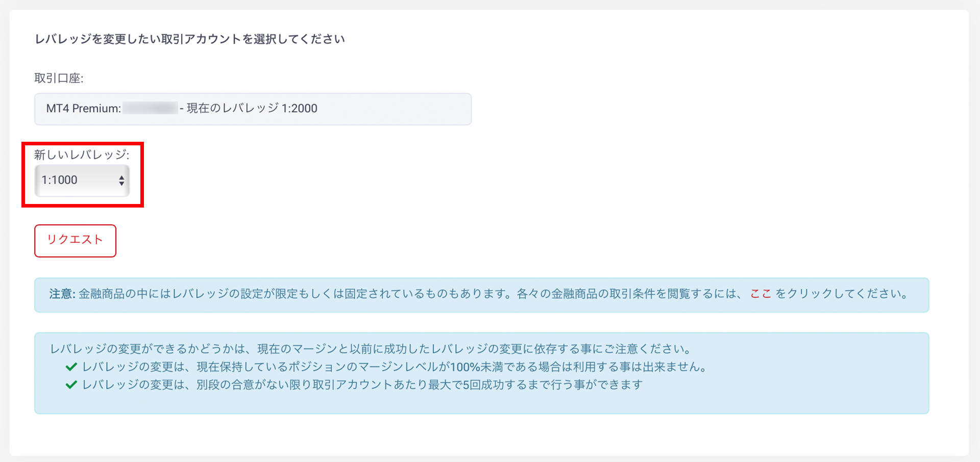Click the heading レバレッジを変更したい取引アカウントを選択してください
Viewport: 980px width, 462px height.
pyautogui.click(x=189, y=39)
